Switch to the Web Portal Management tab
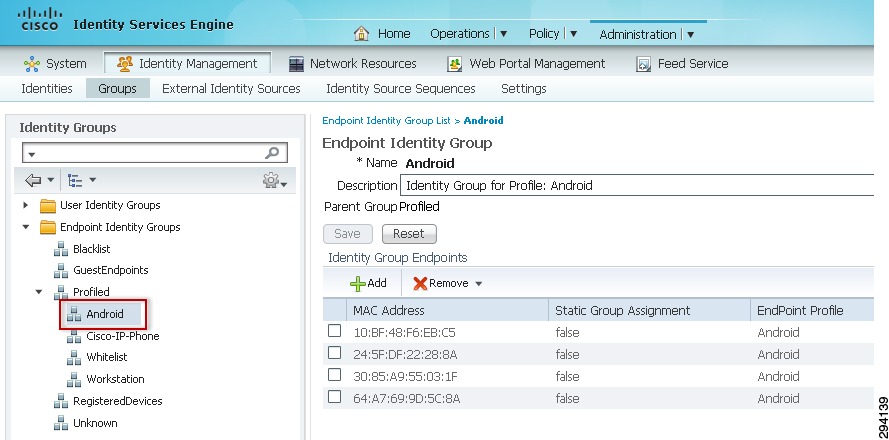The image size is (889, 440). (526, 64)
